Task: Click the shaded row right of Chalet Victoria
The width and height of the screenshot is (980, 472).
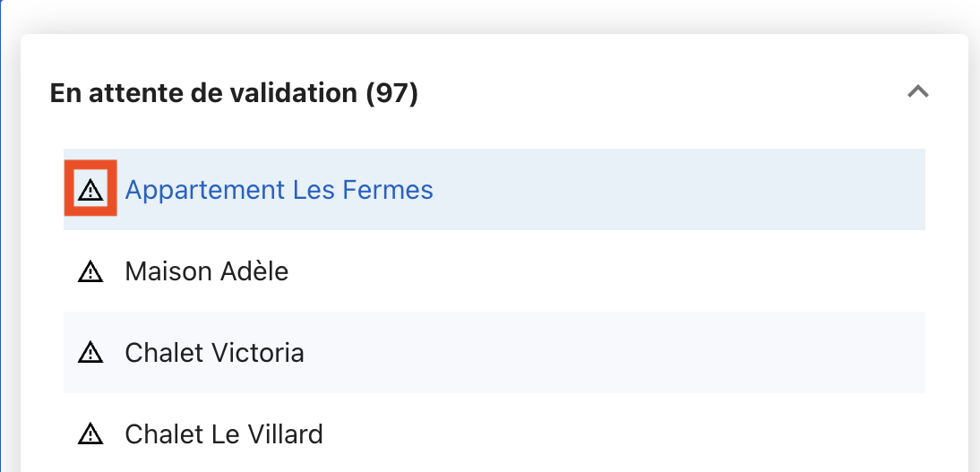Action: click(618, 353)
